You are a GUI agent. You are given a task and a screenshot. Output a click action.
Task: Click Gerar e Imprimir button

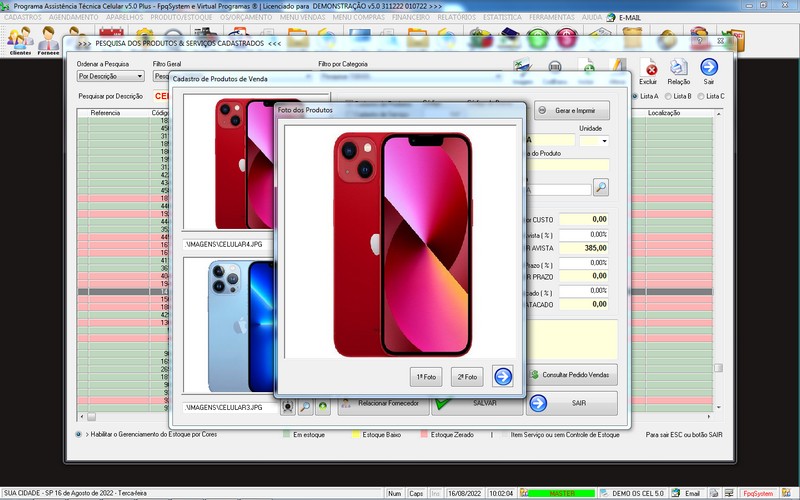coord(572,110)
